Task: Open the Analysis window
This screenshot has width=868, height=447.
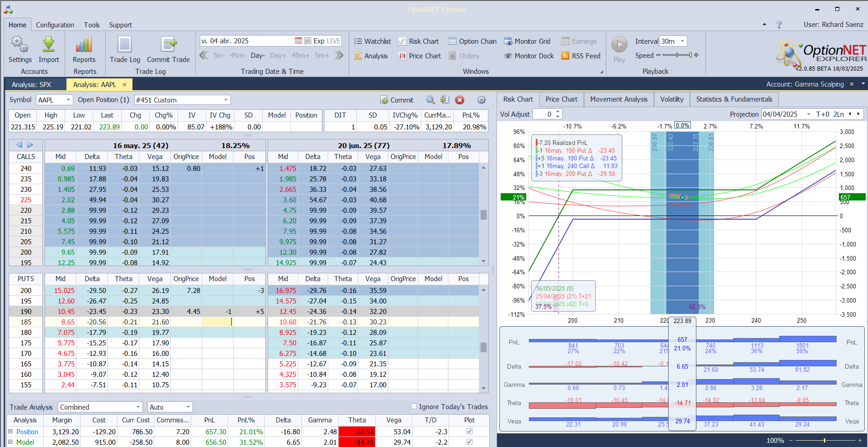Action: (x=371, y=56)
